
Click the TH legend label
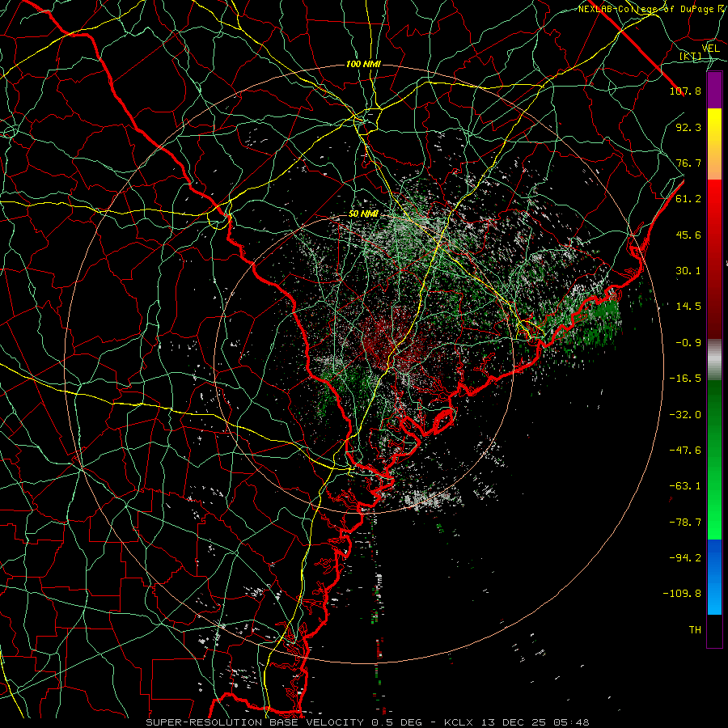(x=695, y=630)
